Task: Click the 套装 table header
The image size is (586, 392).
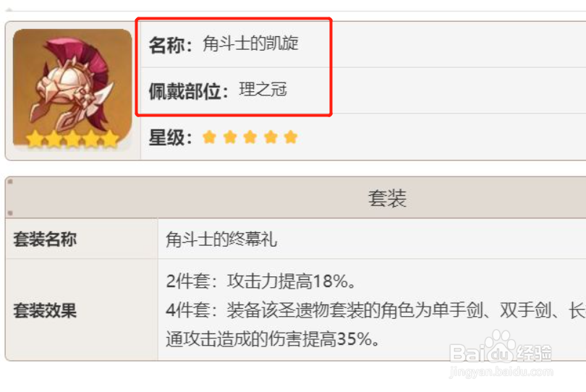Action: 387,198
